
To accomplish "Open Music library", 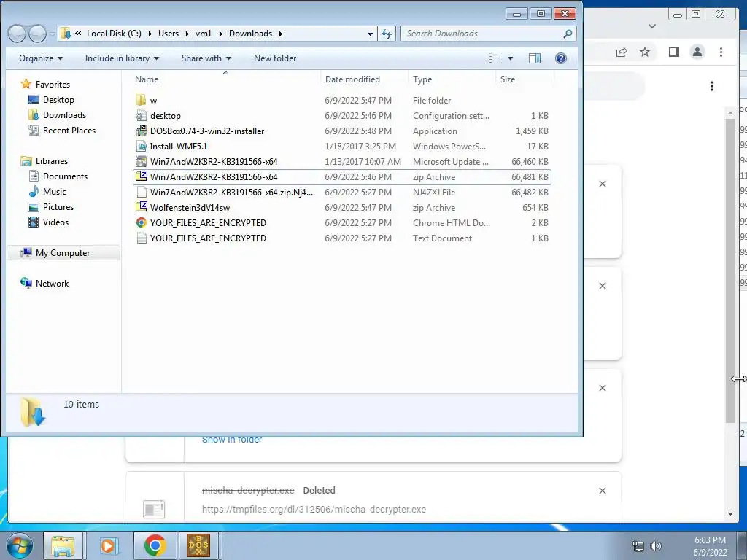I will [54, 192].
